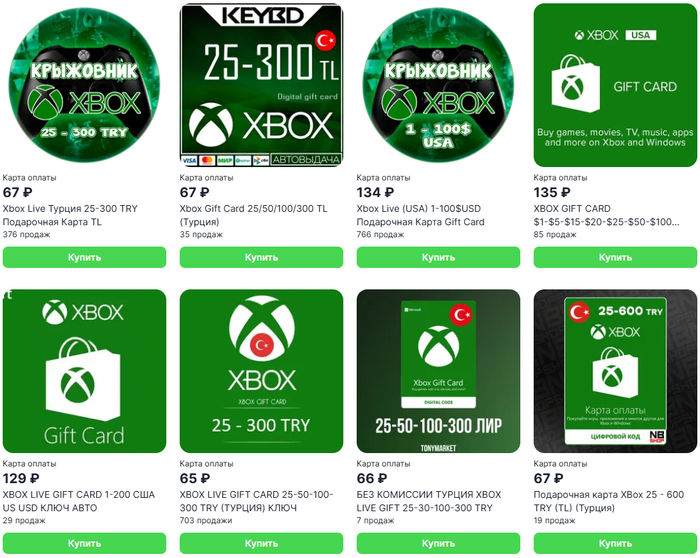Open the Крыжовник 1-100$ USA image
This screenshot has height=558, width=700.
coord(438,85)
